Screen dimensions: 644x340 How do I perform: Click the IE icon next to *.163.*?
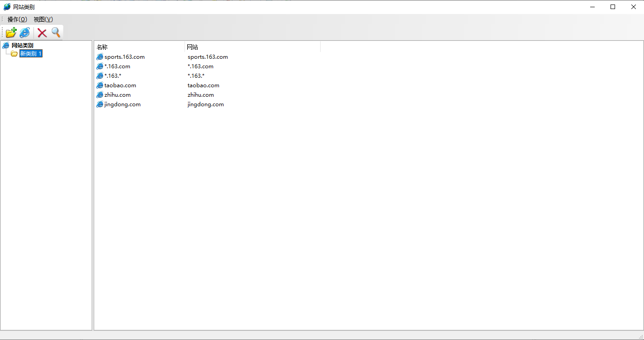tap(100, 76)
